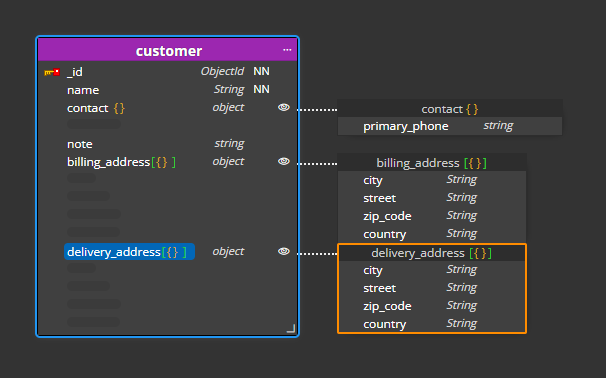Click the NN flag next to name

coord(261,89)
